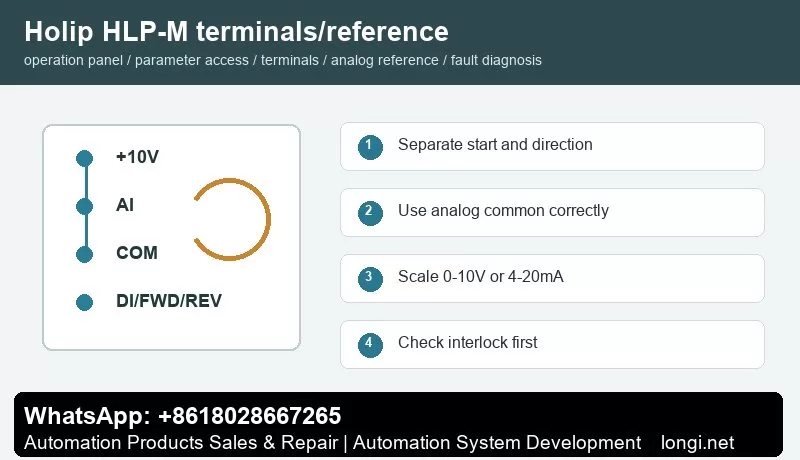Select the number 3 step badge
The width and height of the screenshot is (800, 460).
(x=370, y=279)
